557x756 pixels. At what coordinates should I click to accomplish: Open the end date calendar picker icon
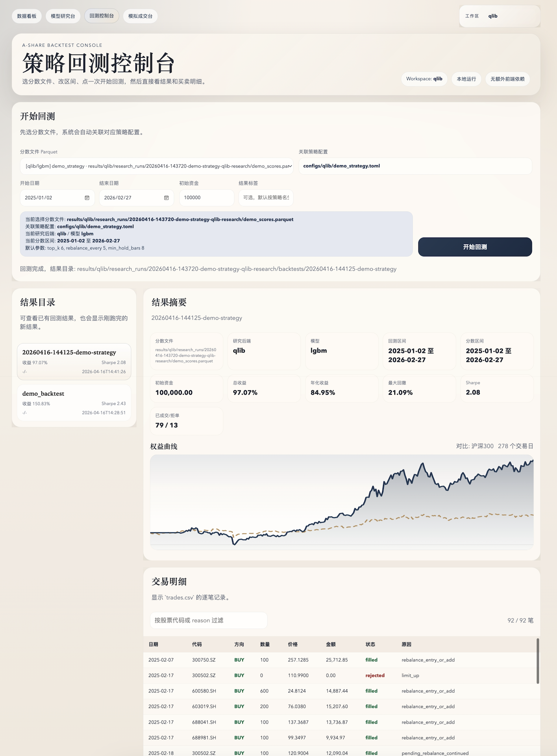click(x=166, y=198)
